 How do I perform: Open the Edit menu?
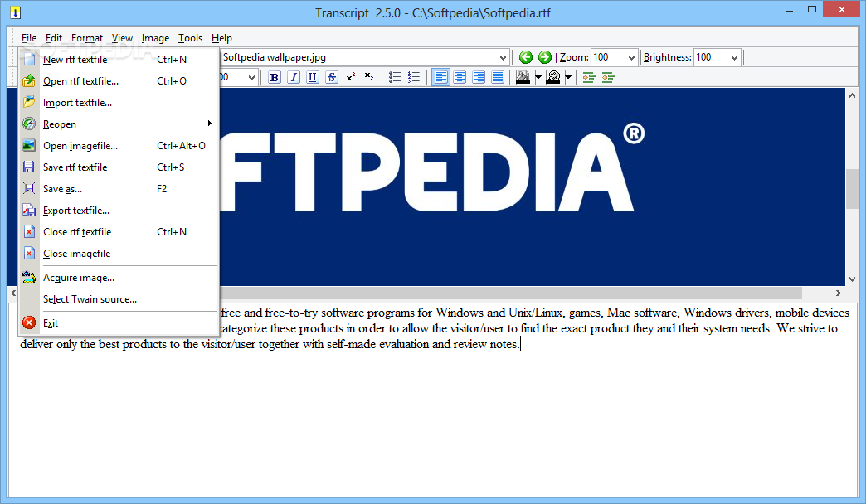coord(54,38)
